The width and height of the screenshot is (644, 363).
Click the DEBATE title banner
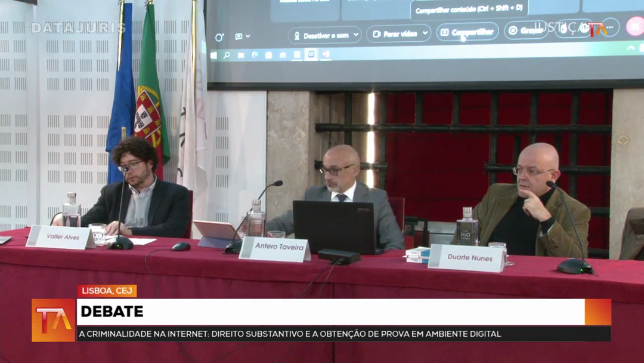330,312
